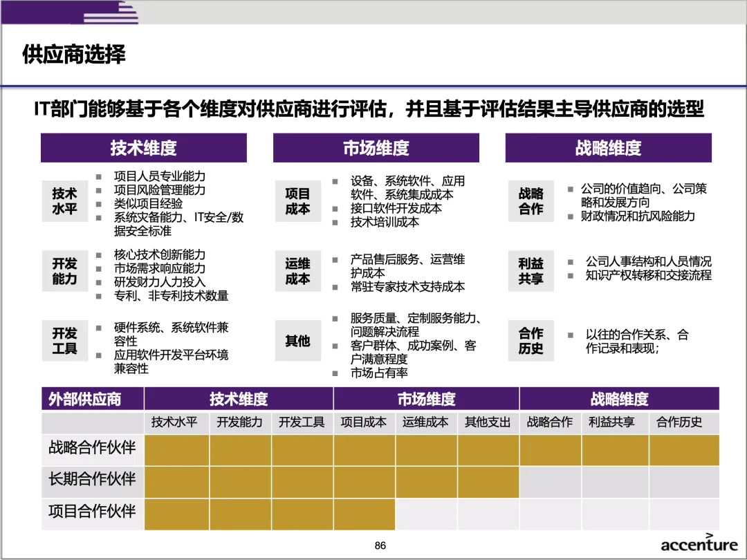Click the page number 86
This screenshot has height=560, width=747.
[x=380, y=545]
